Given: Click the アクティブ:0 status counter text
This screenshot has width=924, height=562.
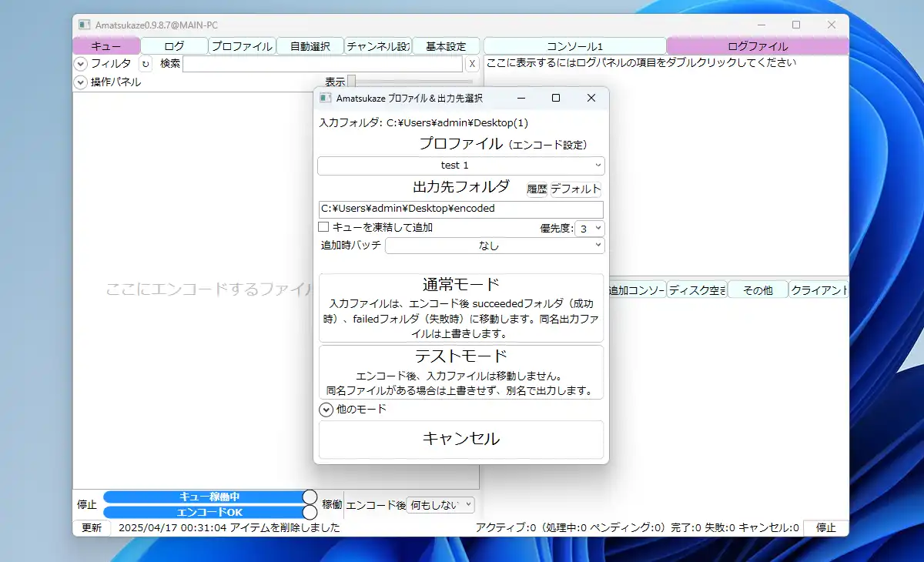Looking at the screenshot, I should [x=507, y=528].
